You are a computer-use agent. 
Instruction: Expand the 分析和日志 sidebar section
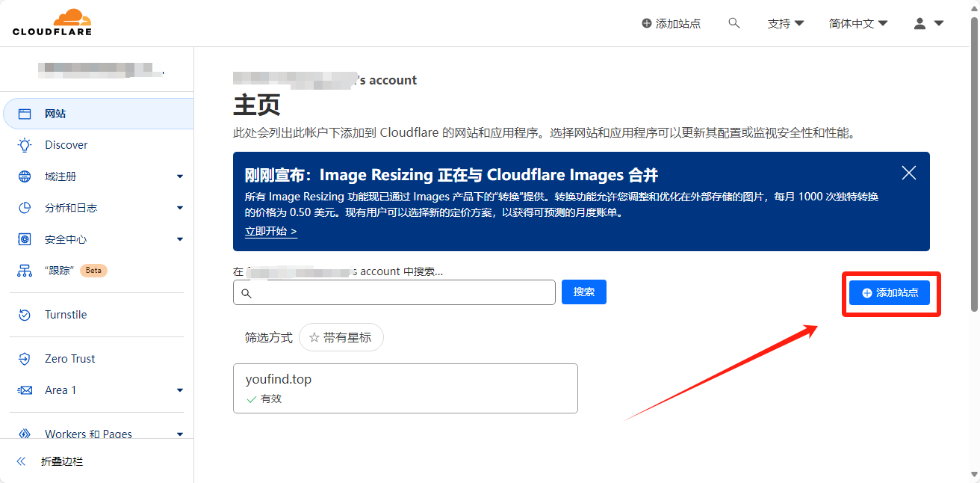tap(179, 208)
